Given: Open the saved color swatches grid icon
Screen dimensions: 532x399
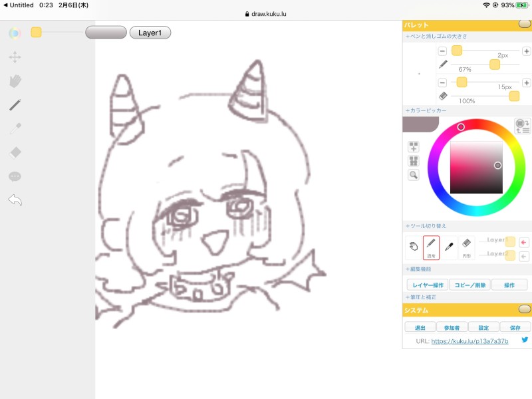Looking at the screenshot, I should coord(413,161).
